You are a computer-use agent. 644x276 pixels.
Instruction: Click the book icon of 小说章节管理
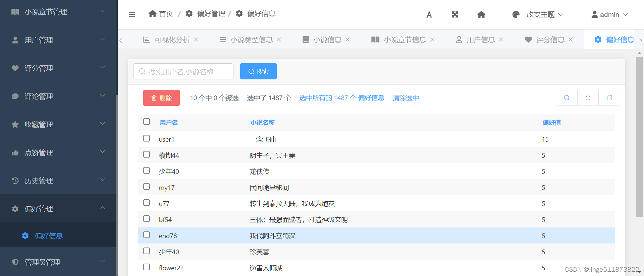15,12
